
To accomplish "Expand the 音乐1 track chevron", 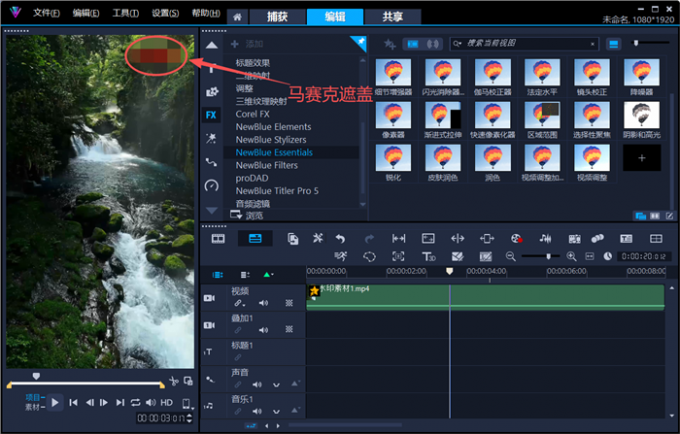I will (276, 411).
